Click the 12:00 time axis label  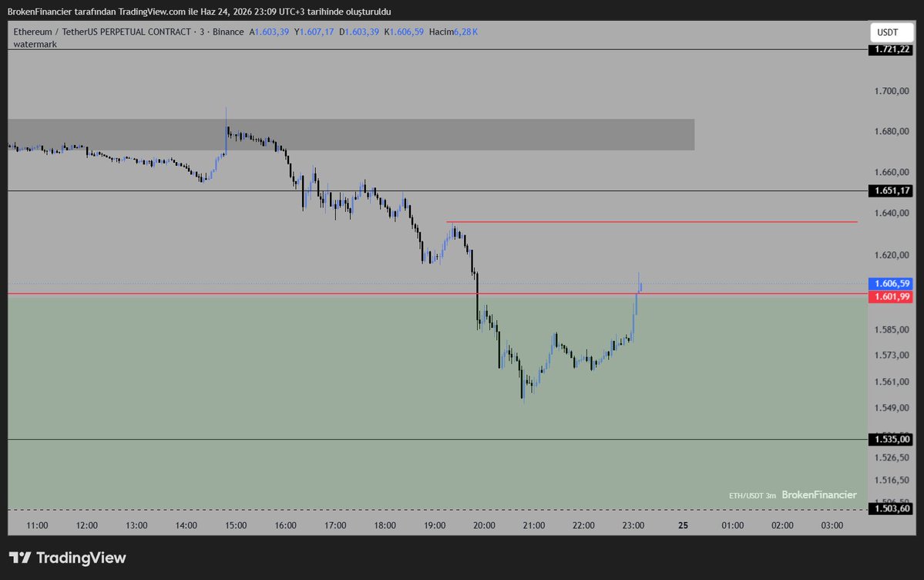(86, 525)
